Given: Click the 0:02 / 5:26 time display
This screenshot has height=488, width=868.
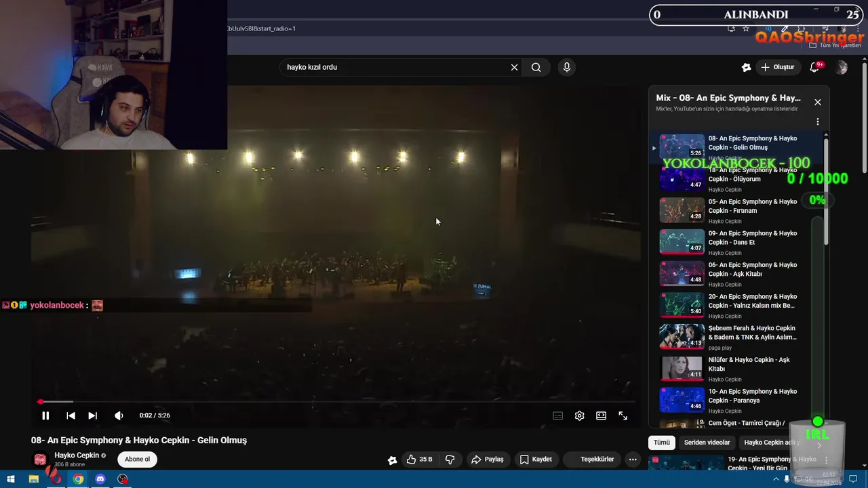Looking at the screenshot, I should [155, 415].
